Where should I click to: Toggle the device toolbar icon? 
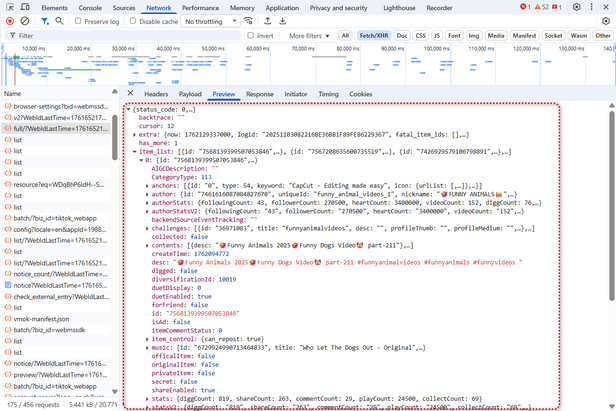(x=23, y=7)
